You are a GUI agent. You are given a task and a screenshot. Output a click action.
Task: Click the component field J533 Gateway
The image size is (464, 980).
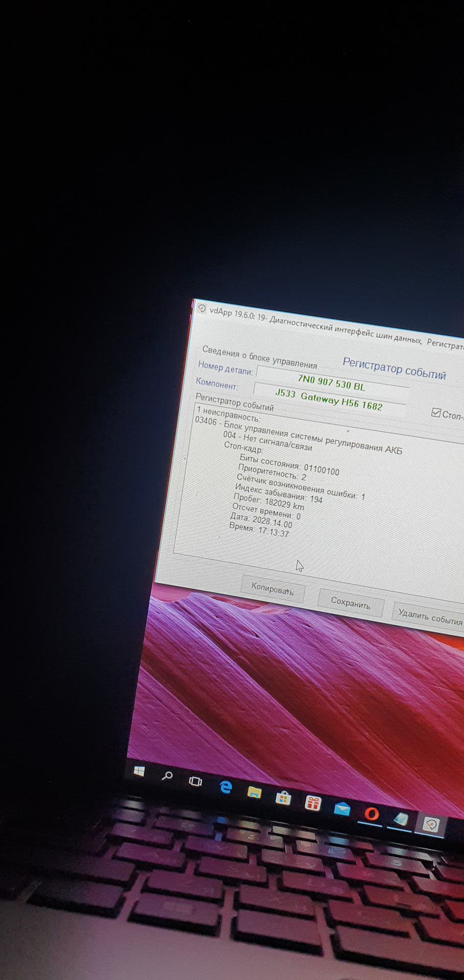(329, 400)
